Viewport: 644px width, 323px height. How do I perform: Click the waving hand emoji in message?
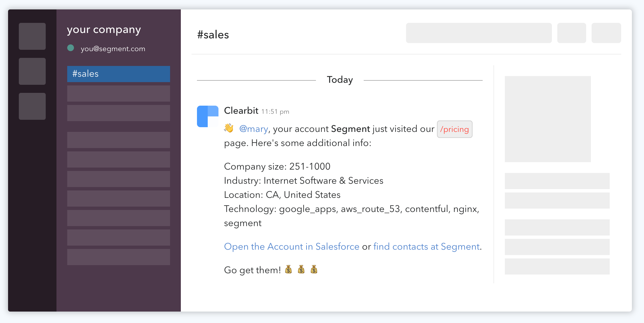229,128
